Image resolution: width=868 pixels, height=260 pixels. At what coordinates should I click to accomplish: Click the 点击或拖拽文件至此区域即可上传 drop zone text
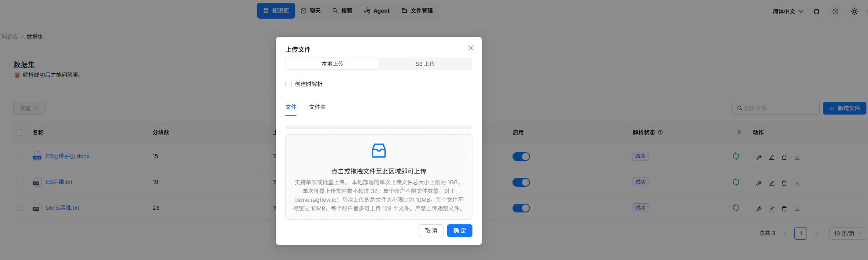[379, 171]
